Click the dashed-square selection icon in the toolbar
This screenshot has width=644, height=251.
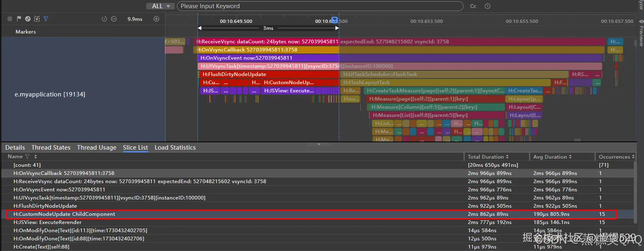pyautogui.click(x=37, y=19)
